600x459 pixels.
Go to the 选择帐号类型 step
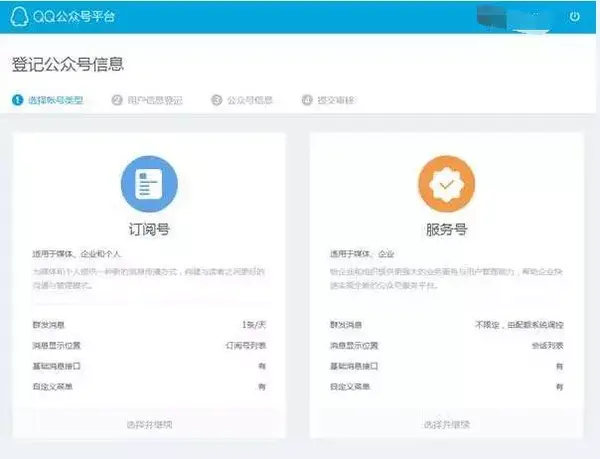pyautogui.click(x=55, y=100)
